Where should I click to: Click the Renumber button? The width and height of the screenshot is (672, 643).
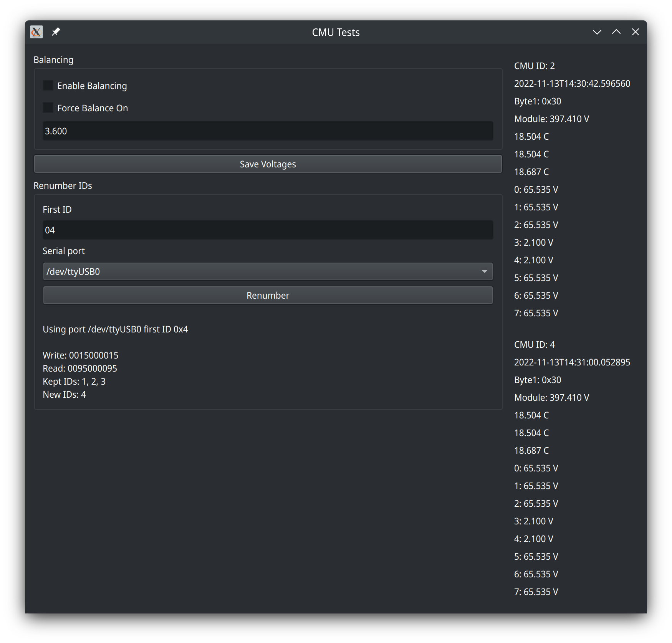tap(268, 296)
